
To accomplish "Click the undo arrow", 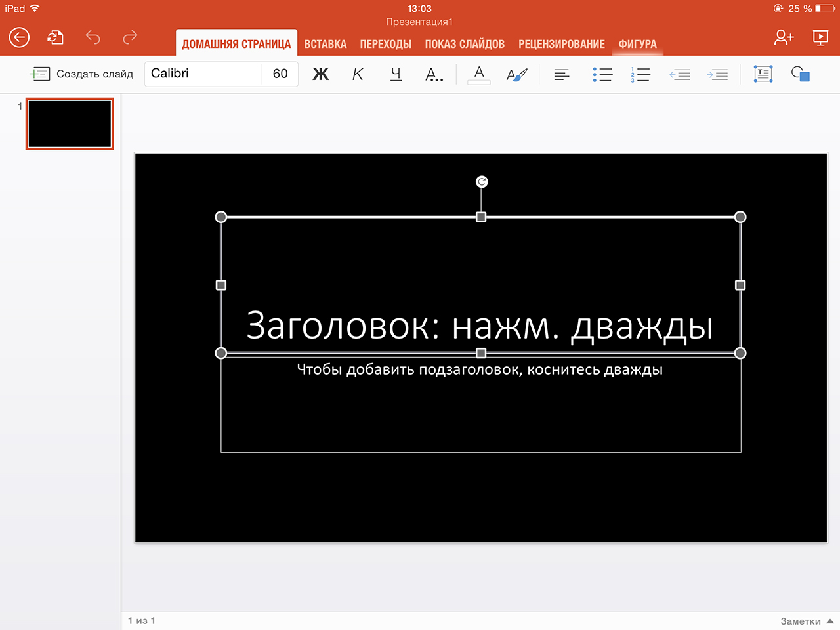I will pos(93,37).
